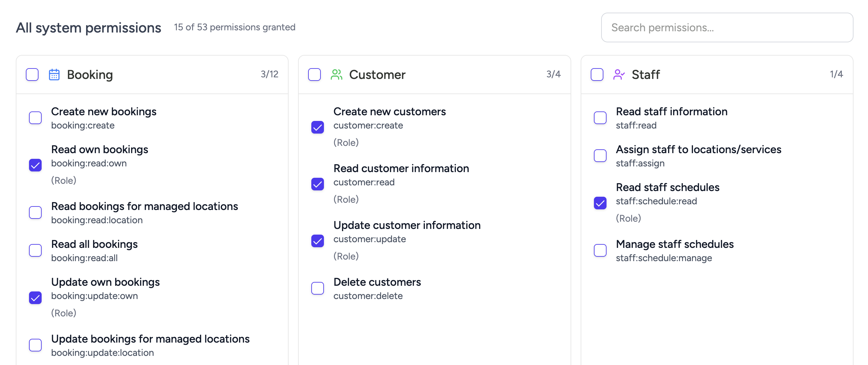Disable Update own bookings permission
This screenshot has width=868, height=365.
[x=35, y=298]
